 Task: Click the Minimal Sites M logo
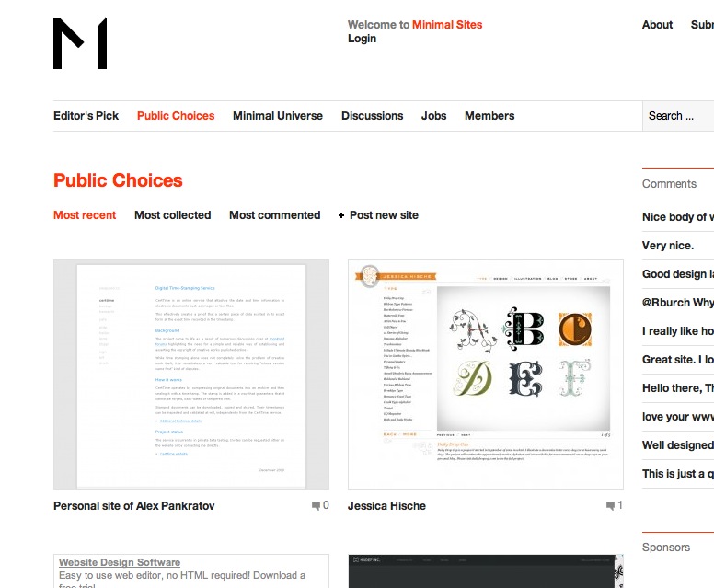pyautogui.click(x=80, y=44)
